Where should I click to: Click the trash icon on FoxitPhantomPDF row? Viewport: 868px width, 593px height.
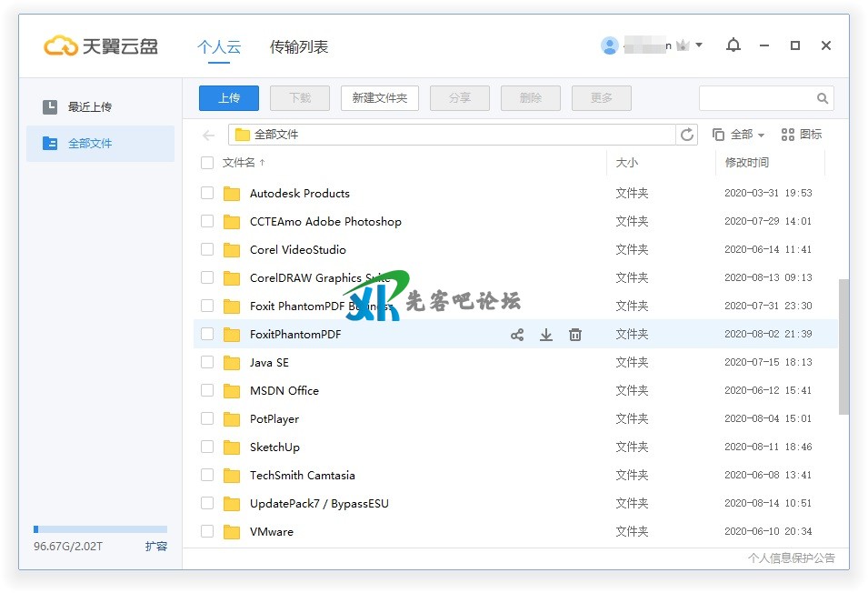pyautogui.click(x=575, y=335)
